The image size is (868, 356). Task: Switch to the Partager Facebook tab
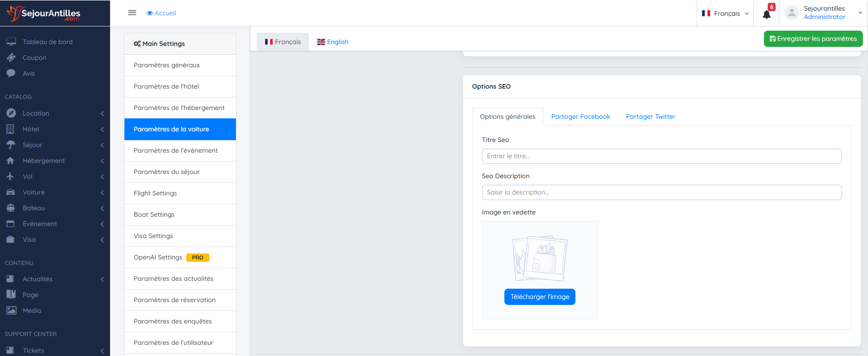tap(581, 117)
